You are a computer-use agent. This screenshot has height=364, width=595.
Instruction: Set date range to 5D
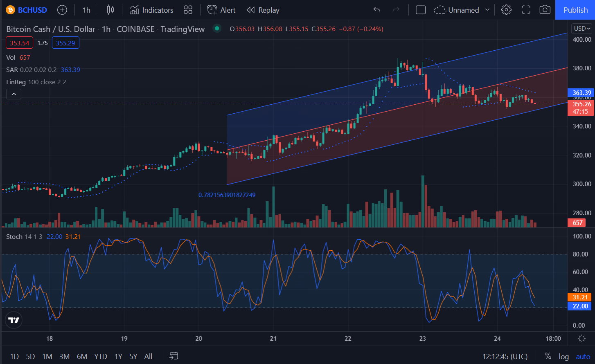tap(30, 357)
